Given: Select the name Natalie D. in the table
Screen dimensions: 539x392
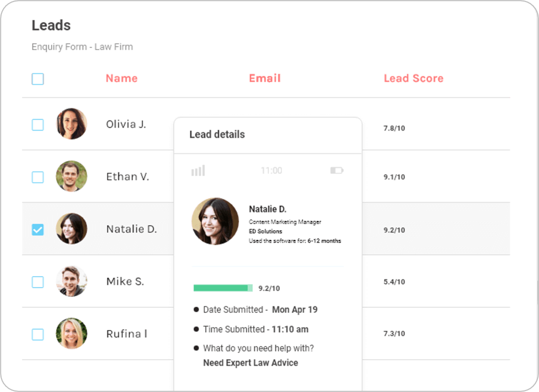Looking at the screenshot, I should click(132, 229).
